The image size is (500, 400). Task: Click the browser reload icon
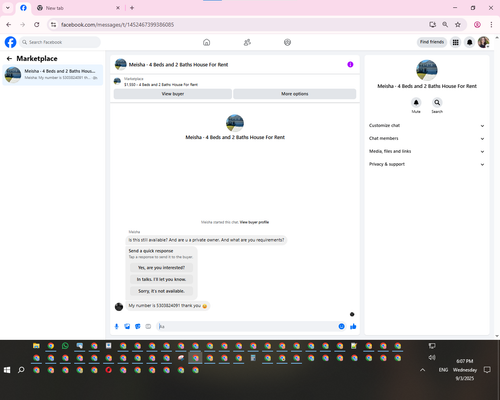point(37,25)
